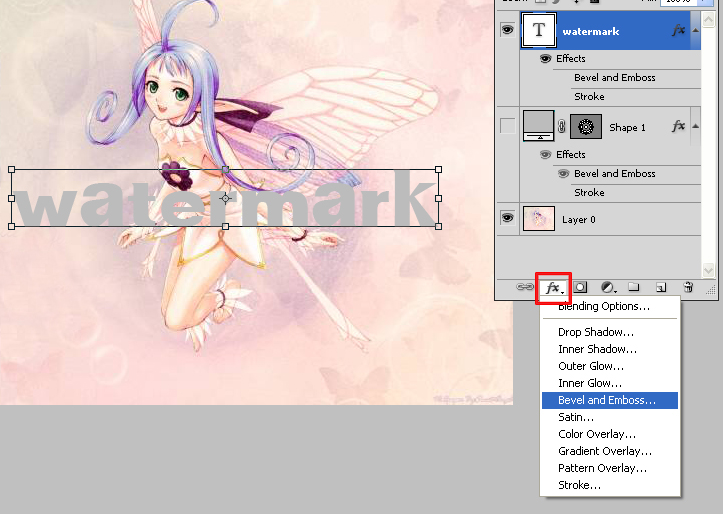
Task: Hide the watermark layer eye icon
Action: pyautogui.click(x=508, y=31)
